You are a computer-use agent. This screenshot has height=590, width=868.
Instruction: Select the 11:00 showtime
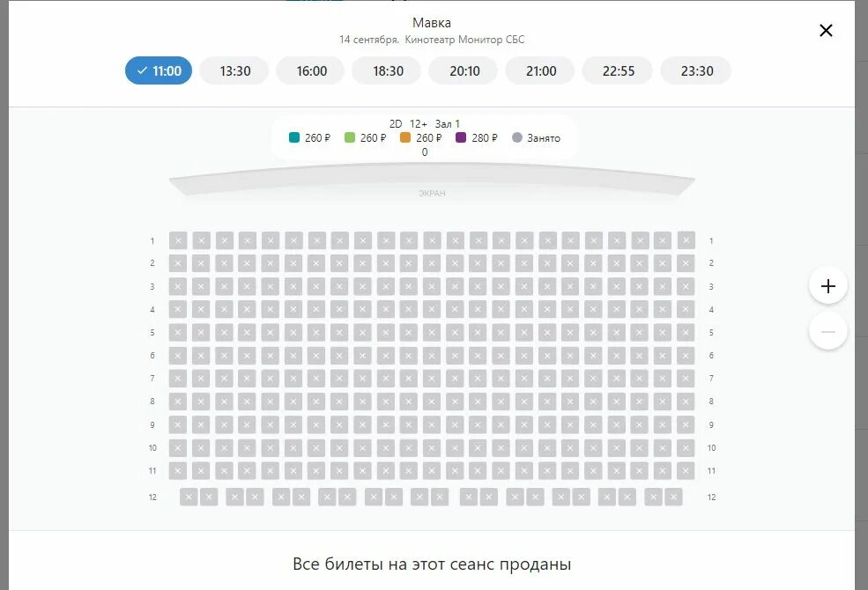(159, 71)
